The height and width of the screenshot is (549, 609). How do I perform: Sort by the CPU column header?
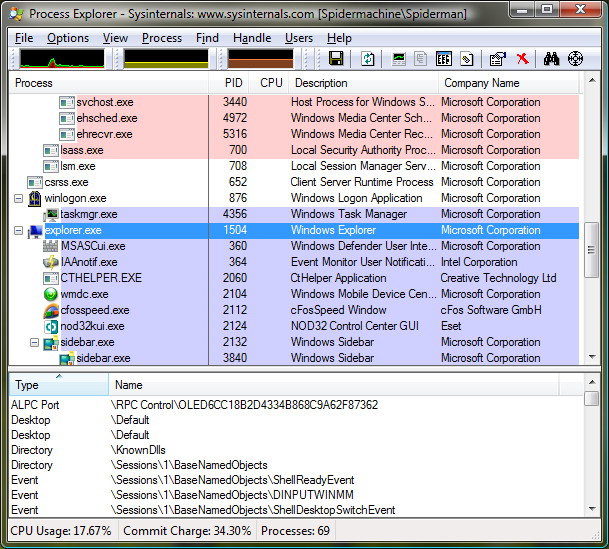[x=269, y=83]
